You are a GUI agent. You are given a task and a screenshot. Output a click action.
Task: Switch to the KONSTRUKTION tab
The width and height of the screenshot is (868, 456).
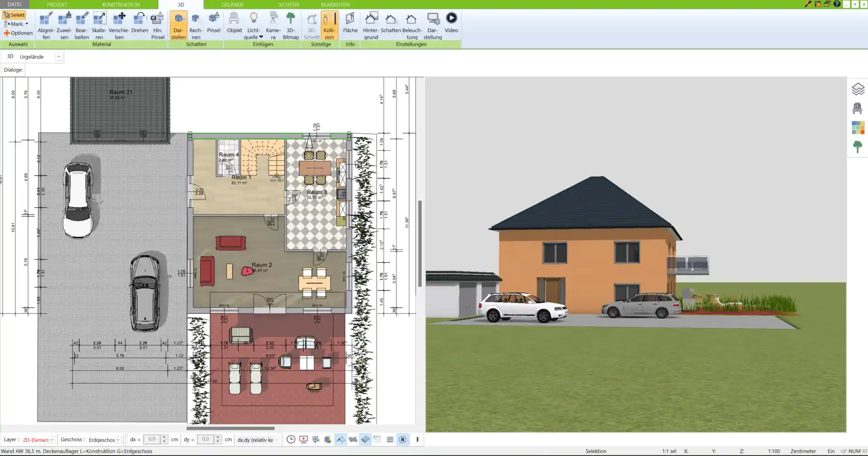(x=121, y=5)
